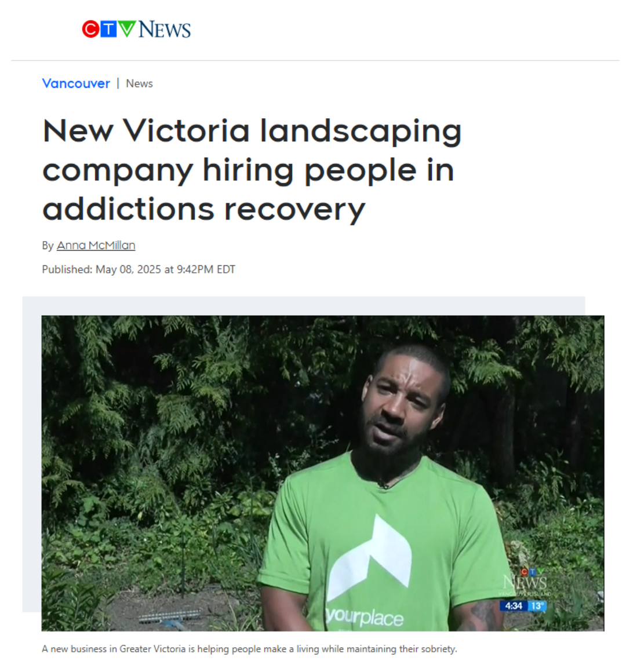Click the 'yourplace' text on the shirt

[x=365, y=618]
